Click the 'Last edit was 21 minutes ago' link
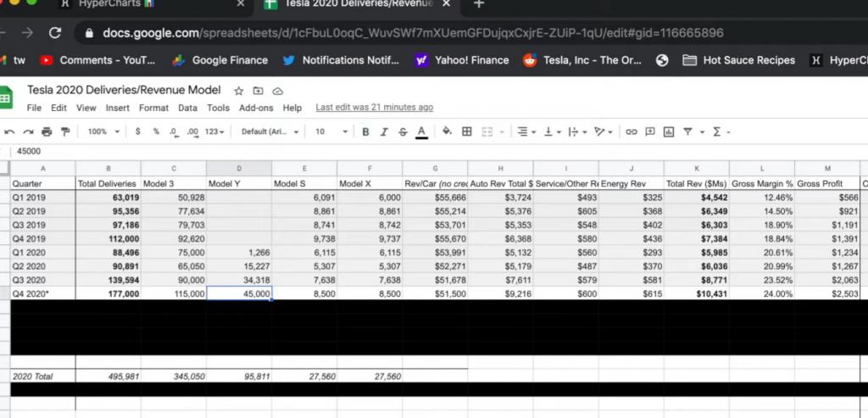 tap(374, 108)
